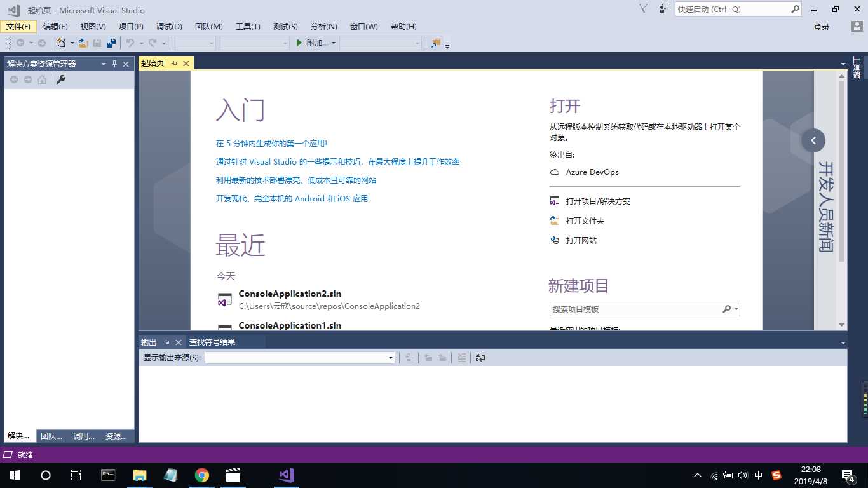Open the Output panel window options dropdown arrow
Viewport: 868px width, 488px height.
point(843,342)
